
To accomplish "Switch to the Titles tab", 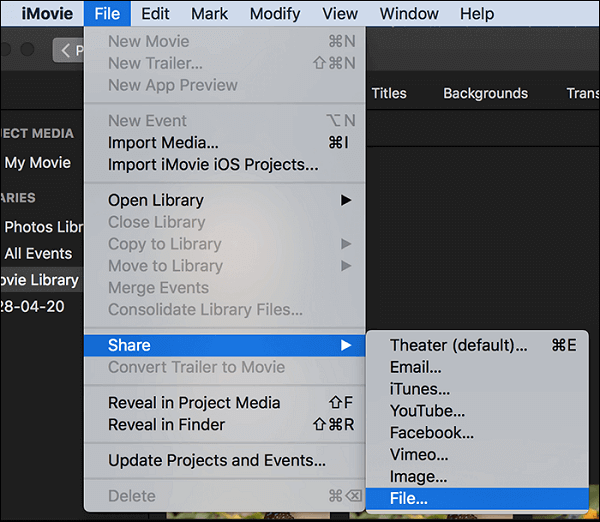I will (x=389, y=93).
